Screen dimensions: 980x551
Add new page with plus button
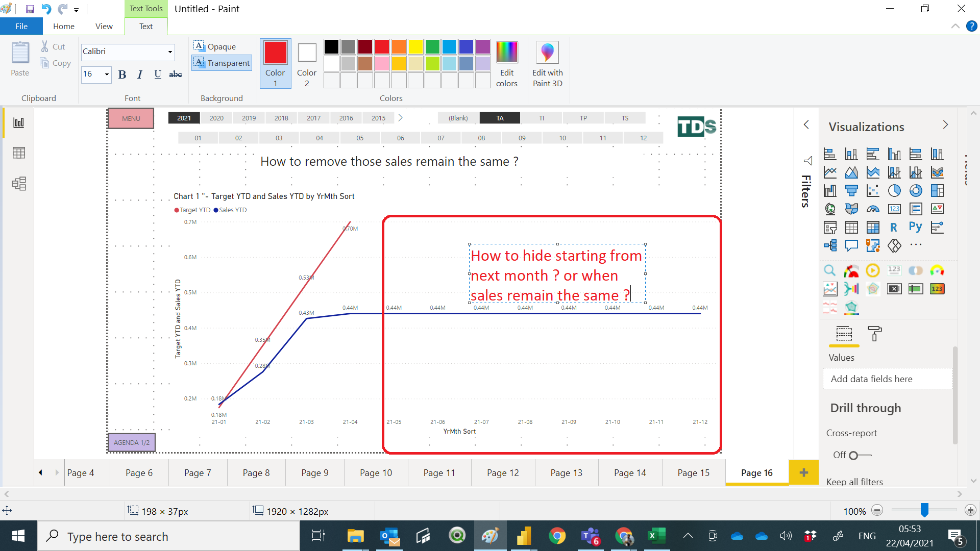click(x=804, y=472)
